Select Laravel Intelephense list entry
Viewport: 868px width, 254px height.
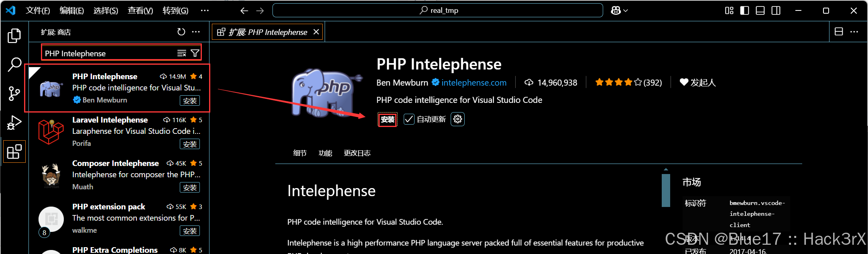119,131
